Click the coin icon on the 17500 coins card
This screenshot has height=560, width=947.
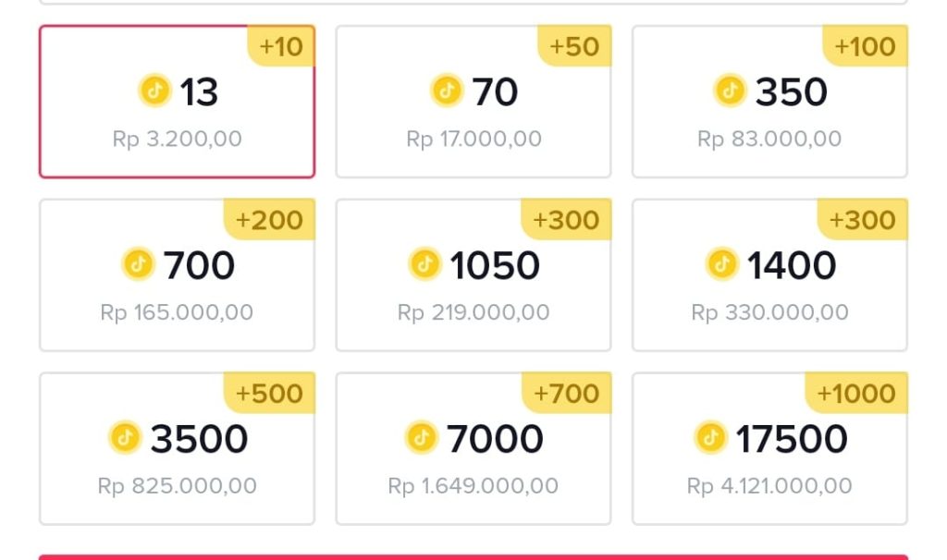[x=711, y=438]
